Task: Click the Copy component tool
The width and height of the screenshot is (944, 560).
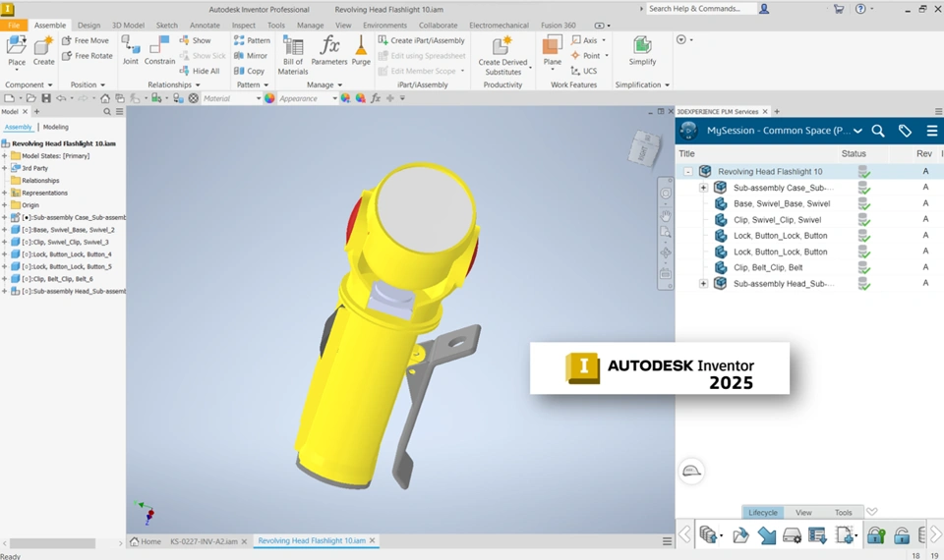Action: click(249, 71)
